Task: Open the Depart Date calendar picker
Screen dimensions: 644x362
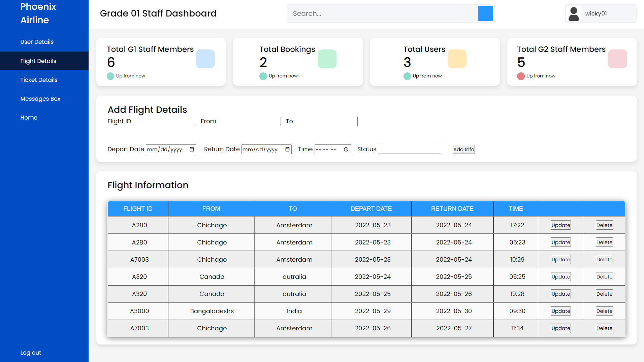Action: tap(192, 150)
